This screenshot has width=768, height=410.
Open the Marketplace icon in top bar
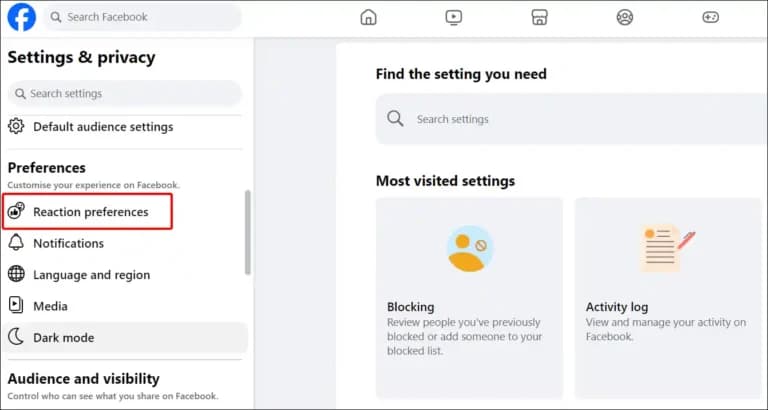539,17
